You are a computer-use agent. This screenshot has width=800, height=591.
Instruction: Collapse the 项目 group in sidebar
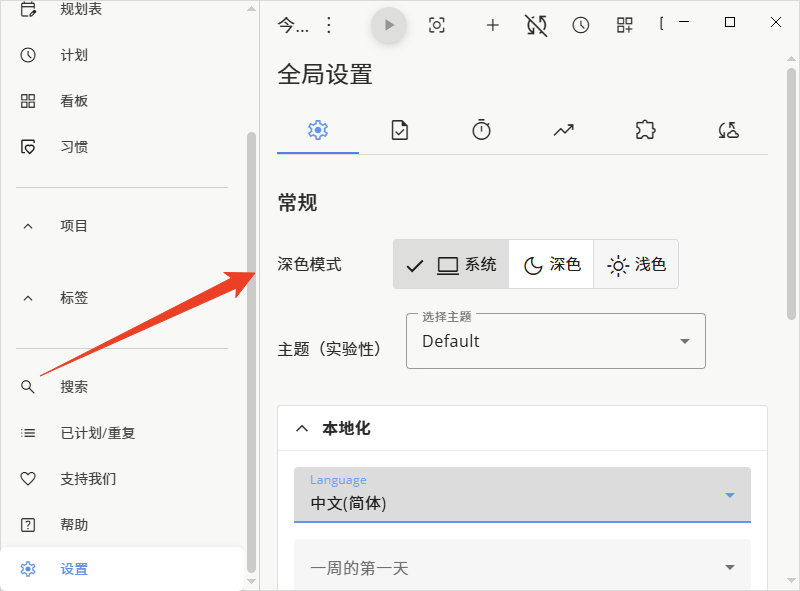[28, 226]
